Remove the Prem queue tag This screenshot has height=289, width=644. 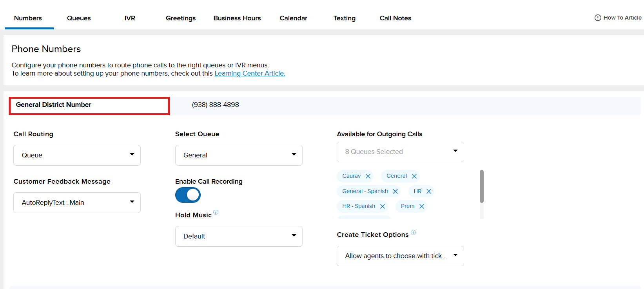pos(421,206)
